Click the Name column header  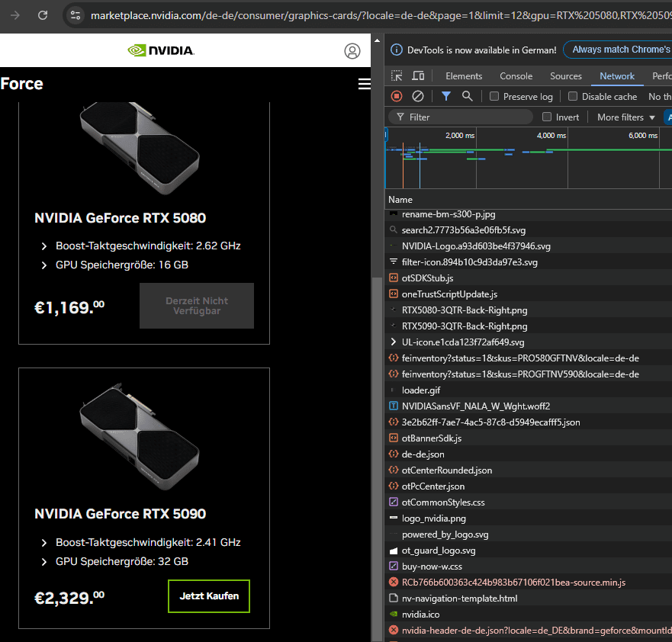tap(400, 200)
